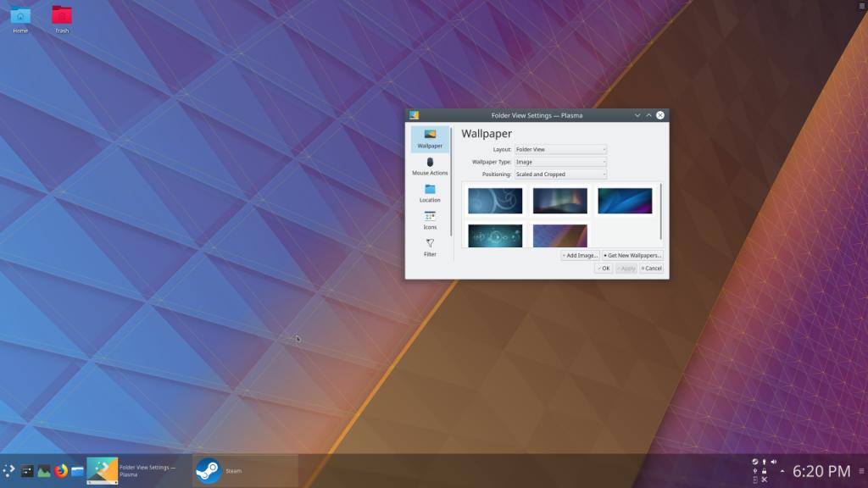
Task: Go to the Filter settings page
Action: tap(430, 247)
